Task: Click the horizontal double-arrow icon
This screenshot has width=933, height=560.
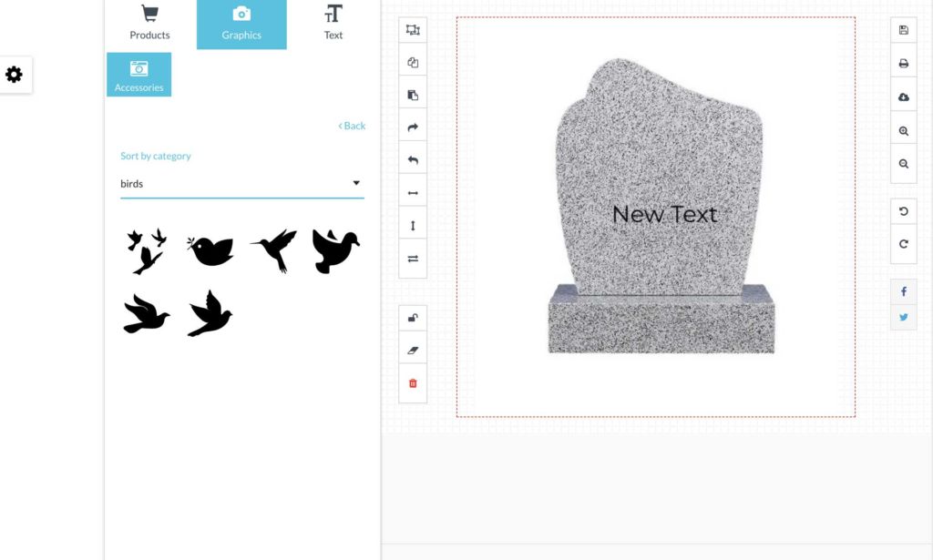Action: pyautogui.click(x=413, y=193)
